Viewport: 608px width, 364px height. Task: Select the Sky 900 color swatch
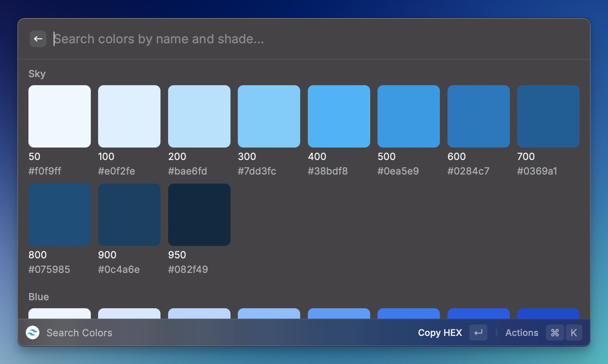[129, 215]
